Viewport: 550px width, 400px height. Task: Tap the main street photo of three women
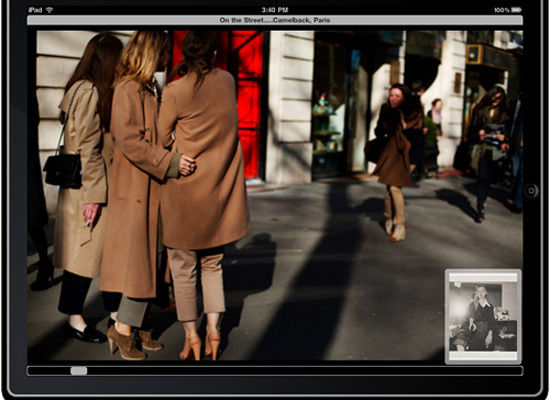[x=275, y=195]
